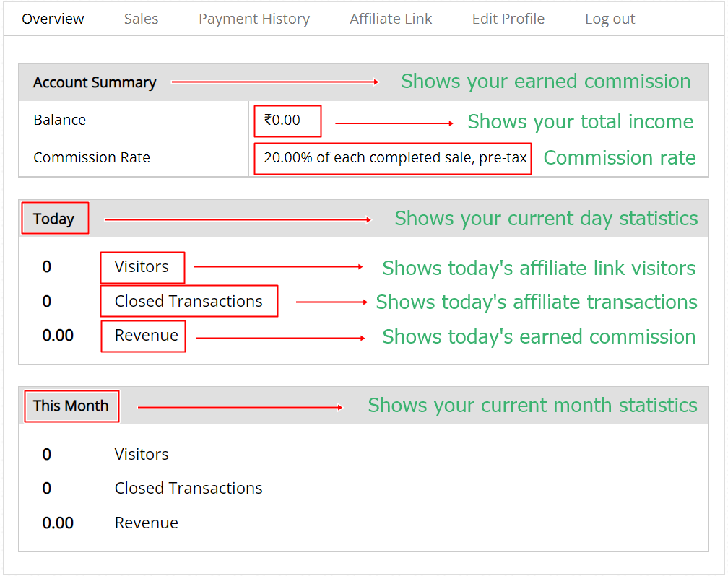Open the Sales tab
728x576 pixels.
coord(141,19)
